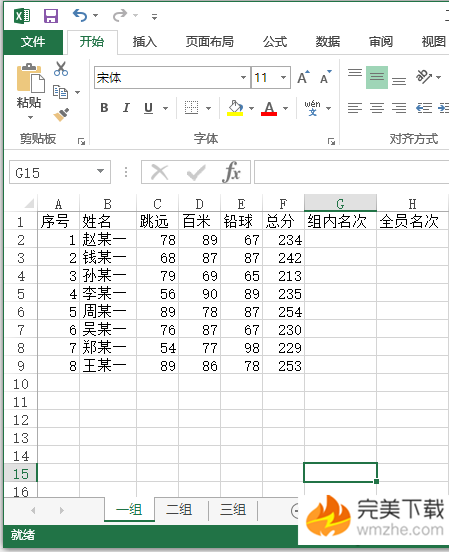Switch to the 数据 ribbon tab
The width and height of the screenshot is (449, 552).
click(328, 42)
